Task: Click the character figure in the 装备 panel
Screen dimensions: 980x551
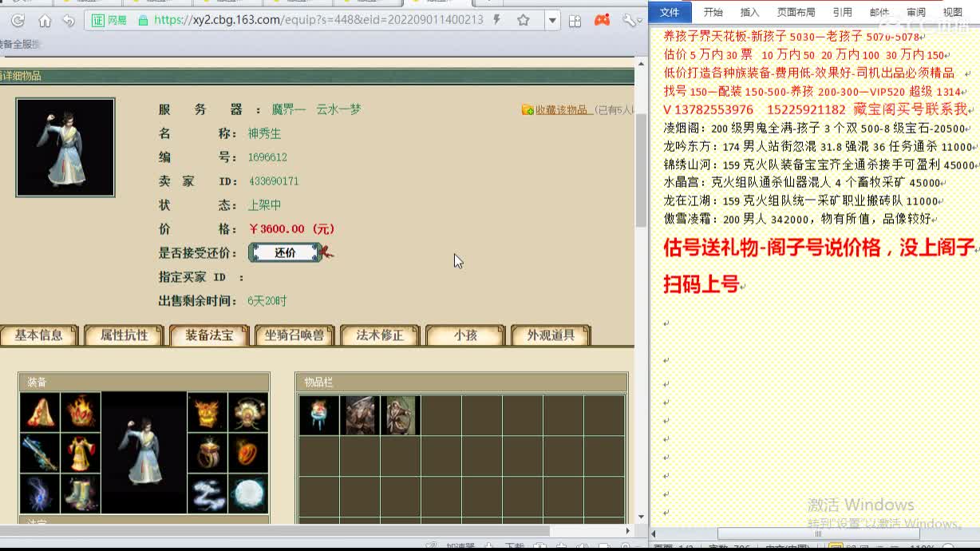Action: [144, 453]
